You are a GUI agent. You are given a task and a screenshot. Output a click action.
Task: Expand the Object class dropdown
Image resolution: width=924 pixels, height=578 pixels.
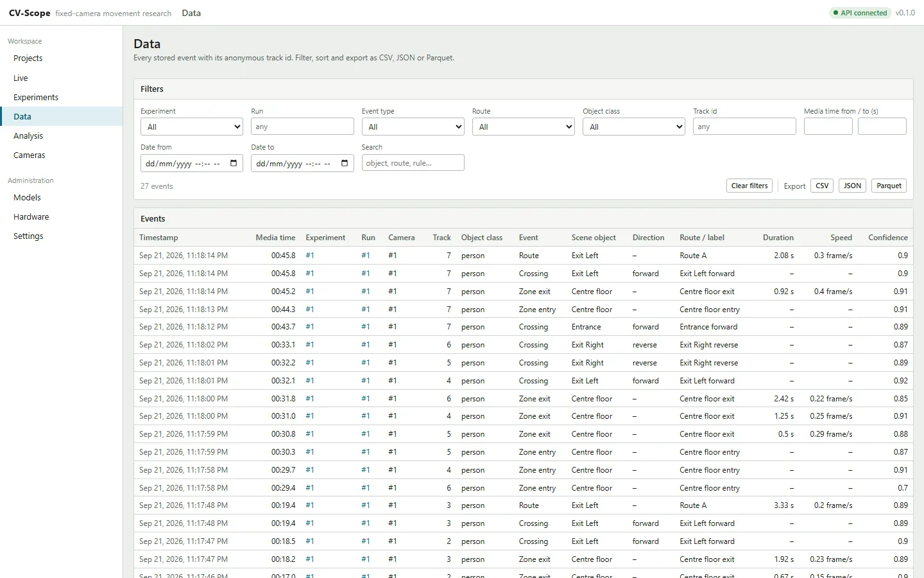(x=634, y=127)
